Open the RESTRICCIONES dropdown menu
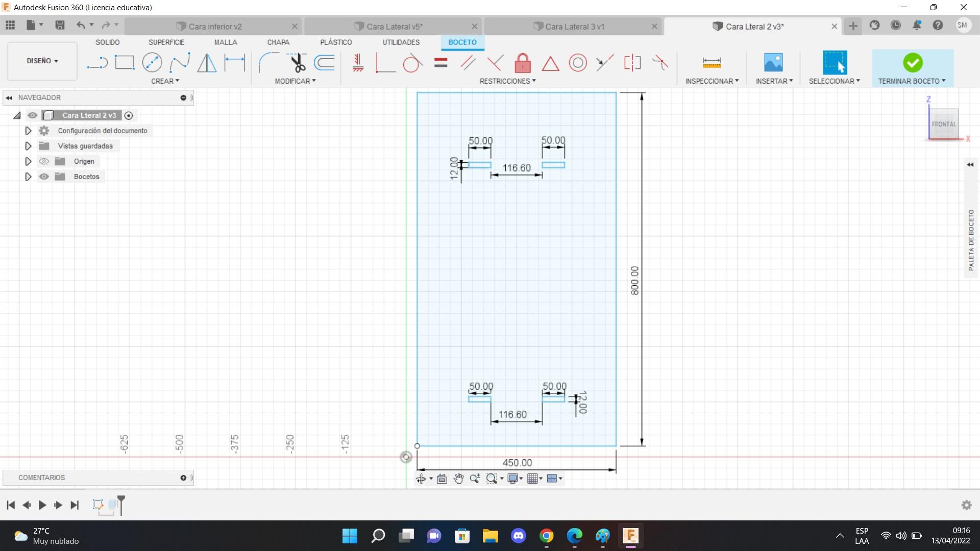 [507, 81]
